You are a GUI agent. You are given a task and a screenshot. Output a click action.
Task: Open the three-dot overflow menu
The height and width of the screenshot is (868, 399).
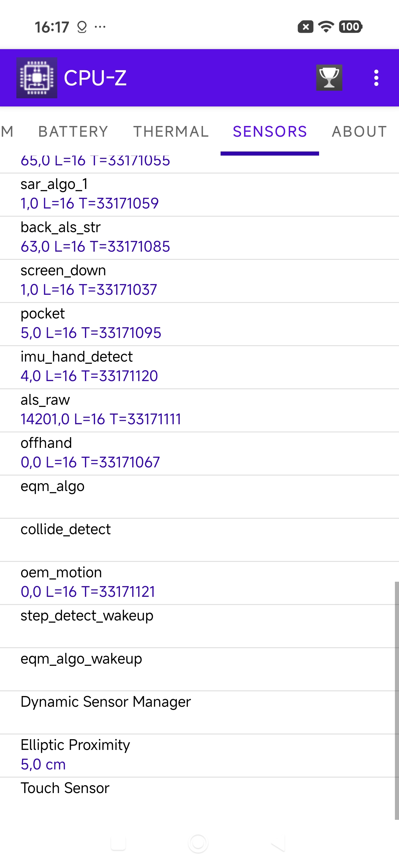point(376,78)
